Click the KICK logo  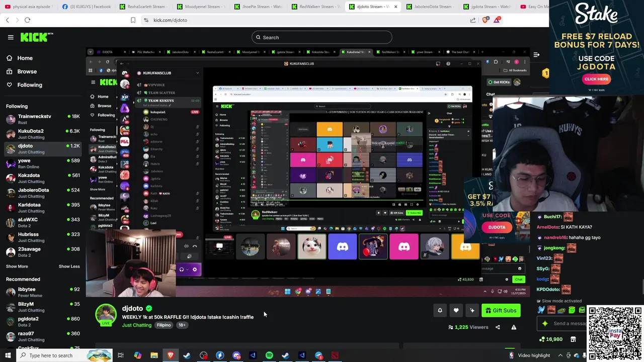[36, 37]
